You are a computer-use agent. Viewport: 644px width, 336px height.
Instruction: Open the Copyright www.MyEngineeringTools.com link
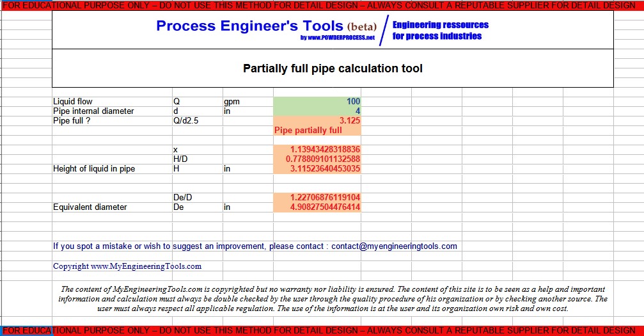click(x=127, y=266)
